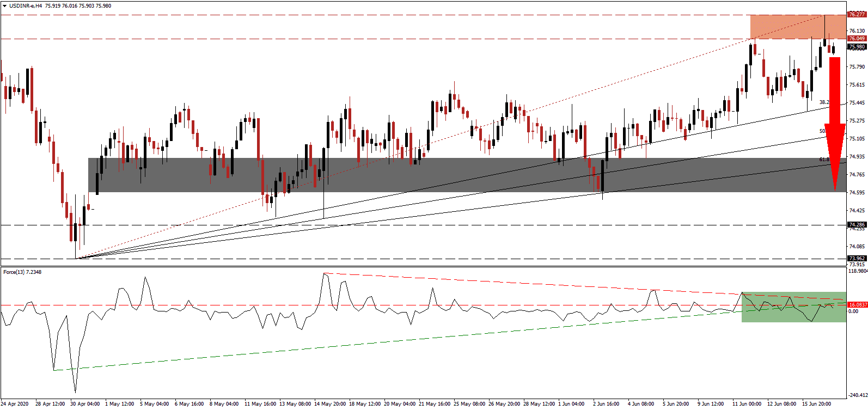Click the USDINR-e,H4 chart title text
This screenshot has height=410, width=868.
(x=26, y=5)
